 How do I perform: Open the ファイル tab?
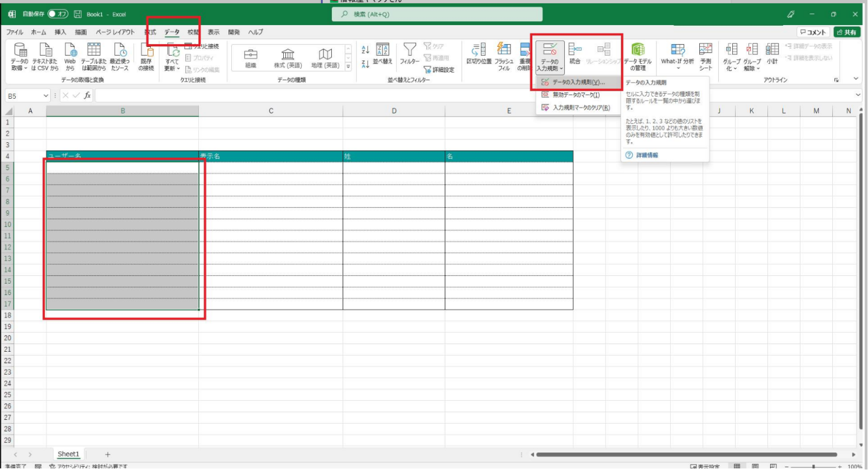coord(15,32)
